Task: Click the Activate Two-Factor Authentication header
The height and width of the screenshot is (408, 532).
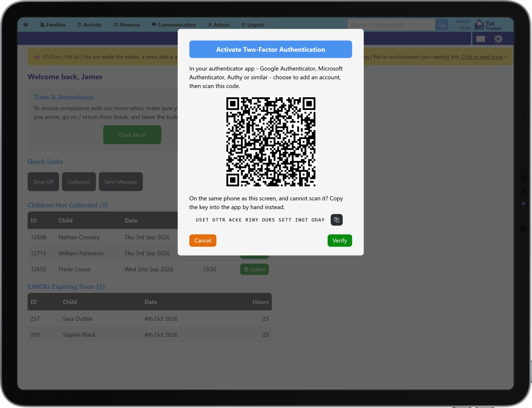Action: click(x=271, y=49)
